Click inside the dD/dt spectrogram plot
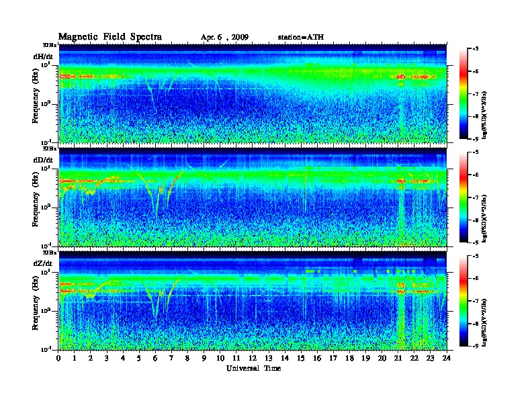Screen dimensions: 532x411 253,197
